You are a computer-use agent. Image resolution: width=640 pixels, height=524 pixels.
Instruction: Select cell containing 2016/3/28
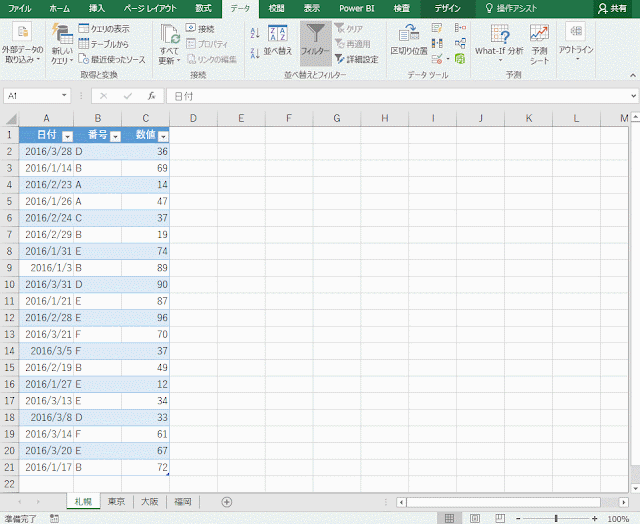46,151
